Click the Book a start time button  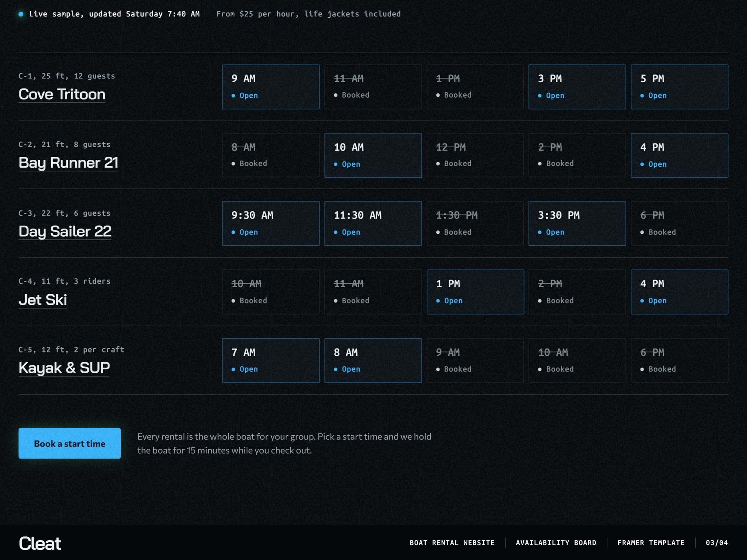(x=70, y=443)
